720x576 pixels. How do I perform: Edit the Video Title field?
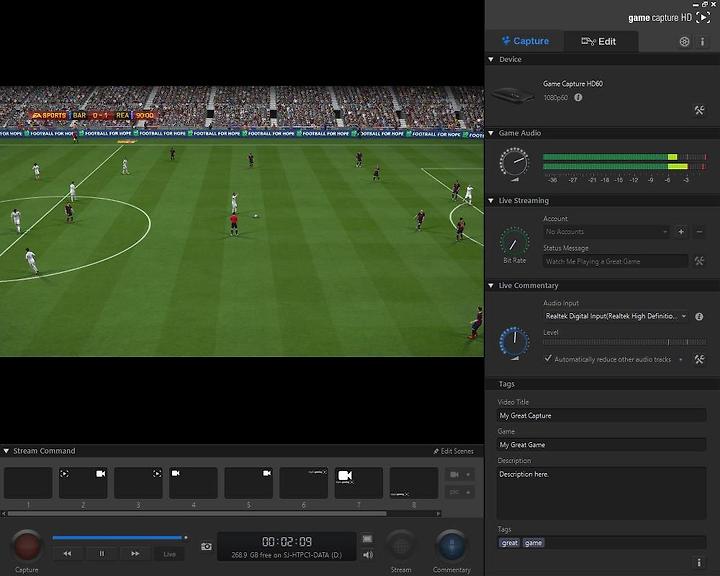pos(602,415)
